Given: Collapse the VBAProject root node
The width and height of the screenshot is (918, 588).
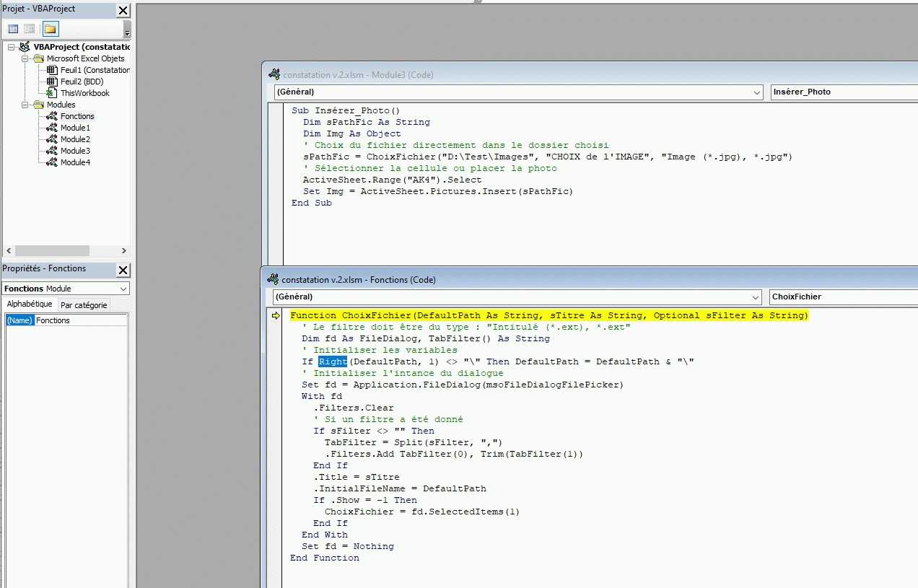Looking at the screenshot, I should pos(12,47).
